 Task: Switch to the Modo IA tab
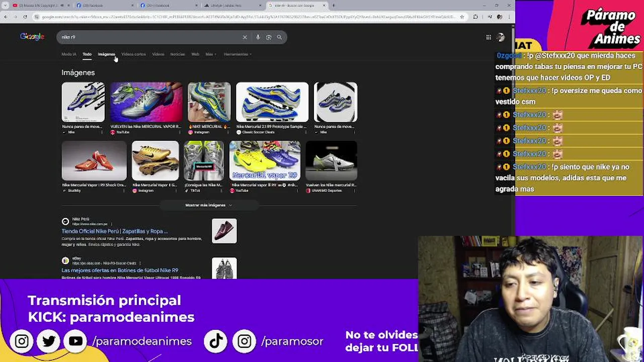click(x=69, y=54)
